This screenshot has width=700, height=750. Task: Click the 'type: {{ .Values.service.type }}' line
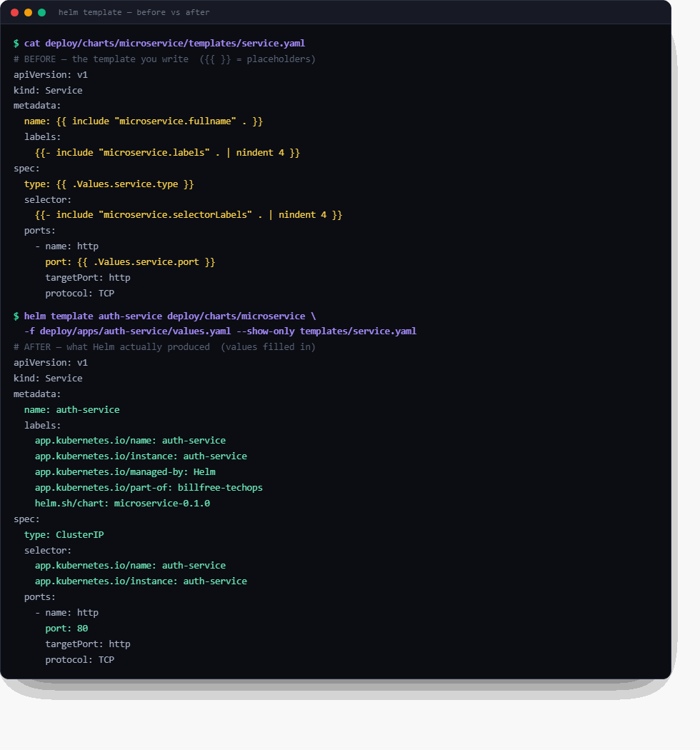click(x=109, y=184)
